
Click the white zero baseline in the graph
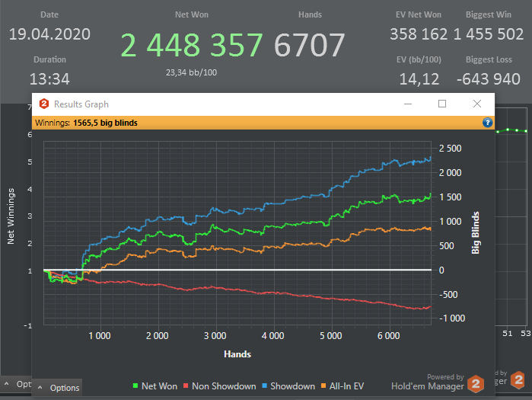click(237, 270)
